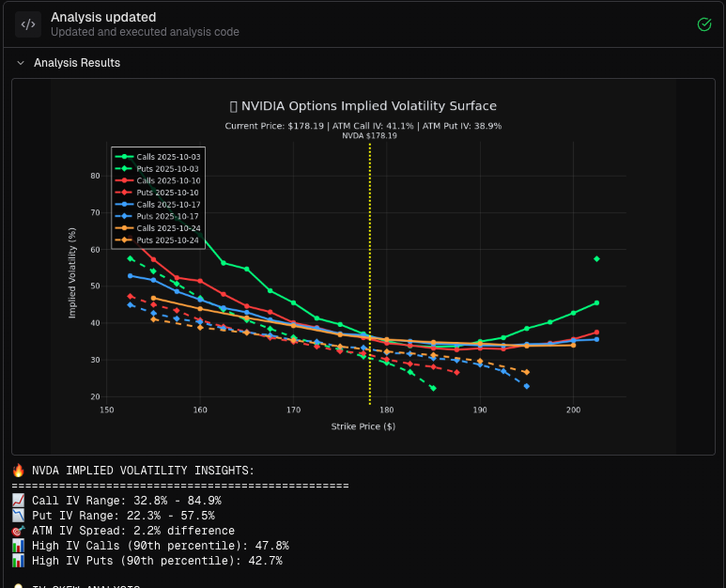Click the bar chart icon beside High IV Puts

coord(18,561)
